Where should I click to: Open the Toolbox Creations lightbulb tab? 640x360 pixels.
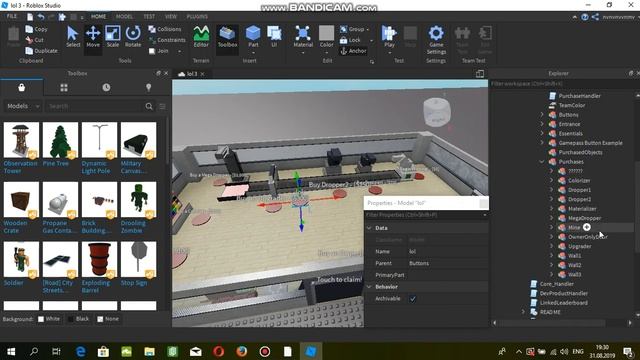[149, 87]
